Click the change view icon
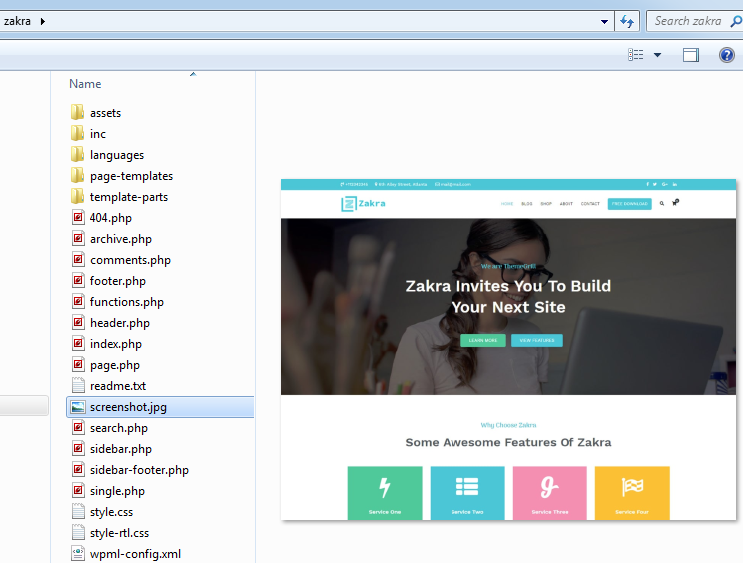This screenshot has height=563, width=743. tap(636, 55)
